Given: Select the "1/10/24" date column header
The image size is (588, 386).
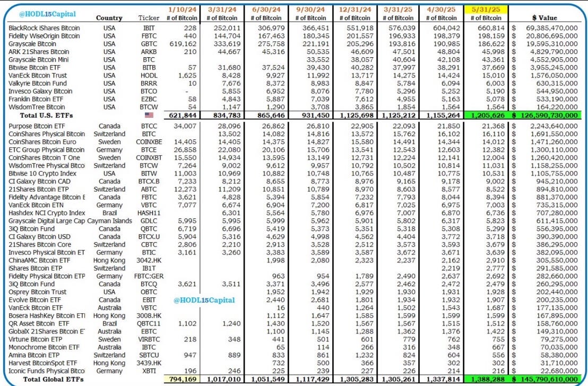Looking at the screenshot, I should [182, 10].
